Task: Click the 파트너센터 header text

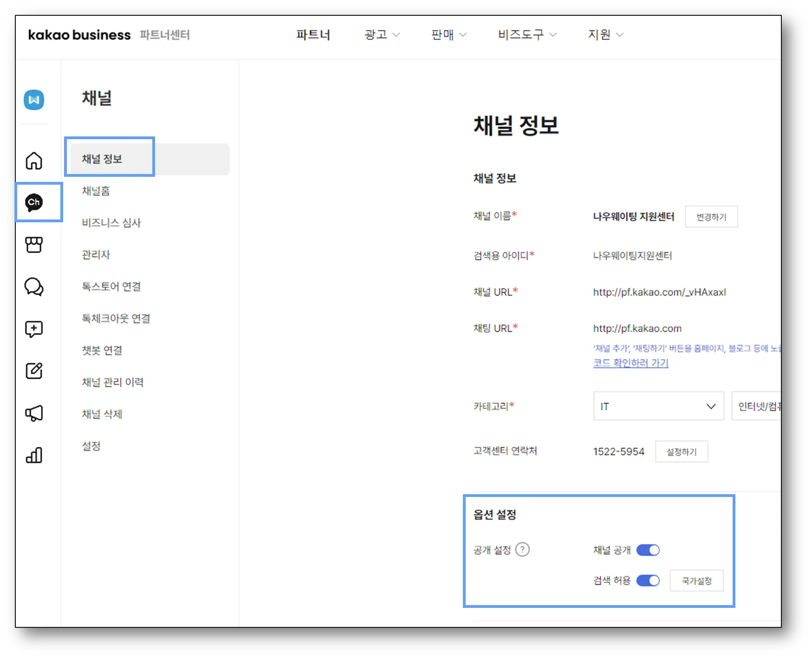Action: [x=165, y=35]
